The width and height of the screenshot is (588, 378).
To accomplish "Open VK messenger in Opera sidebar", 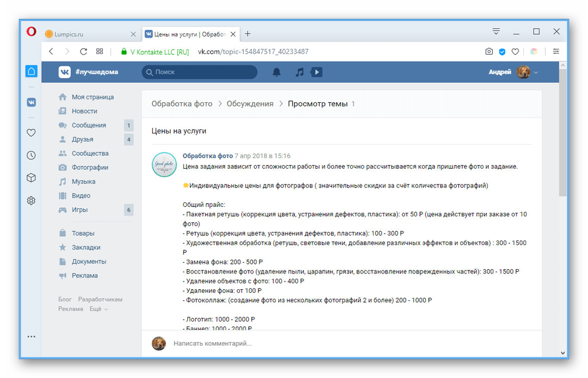I will (32, 102).
